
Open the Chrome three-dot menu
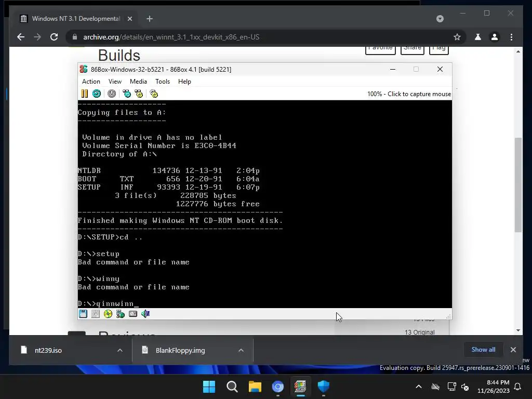(x=511, y=37)
